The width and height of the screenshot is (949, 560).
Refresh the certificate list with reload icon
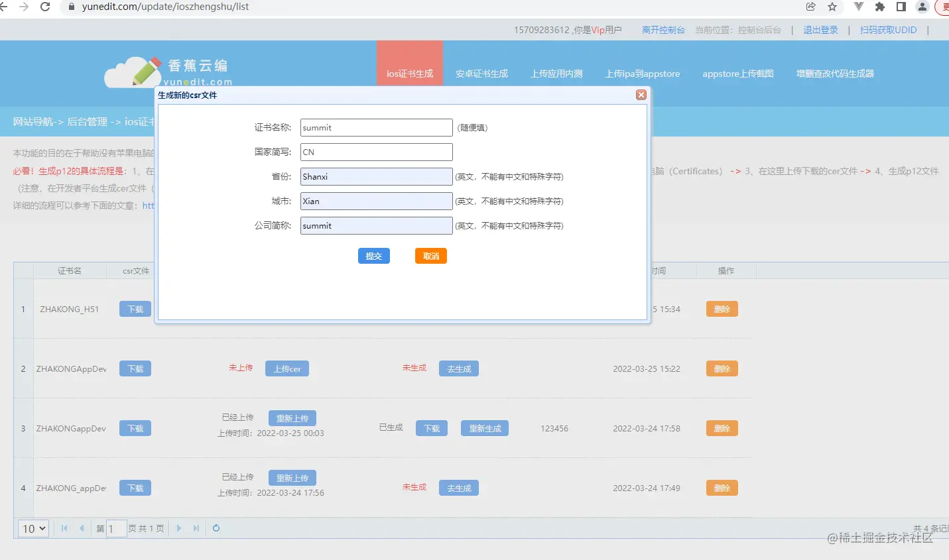point(216,528)
